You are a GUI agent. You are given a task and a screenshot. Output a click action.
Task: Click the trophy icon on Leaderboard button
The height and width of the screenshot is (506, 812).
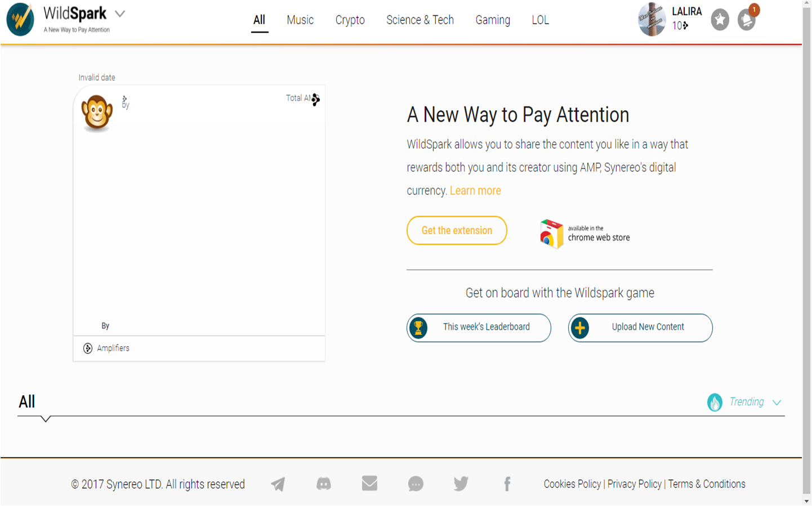418,328
